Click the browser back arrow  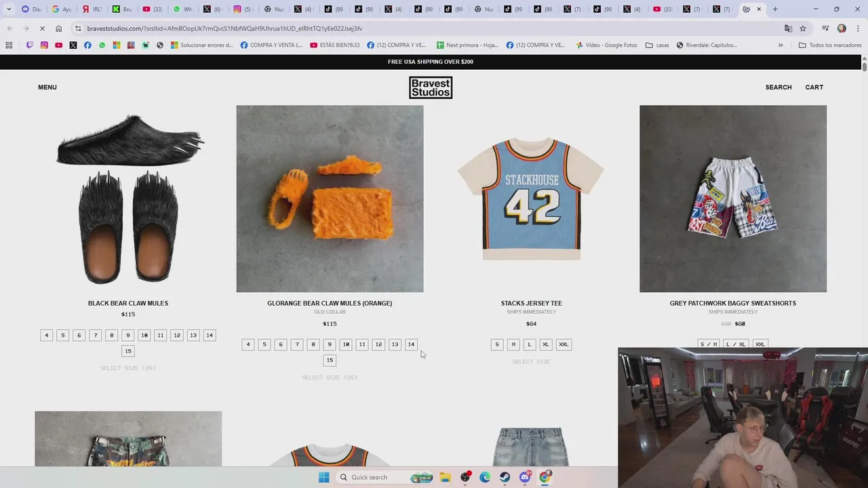(9, 28)
